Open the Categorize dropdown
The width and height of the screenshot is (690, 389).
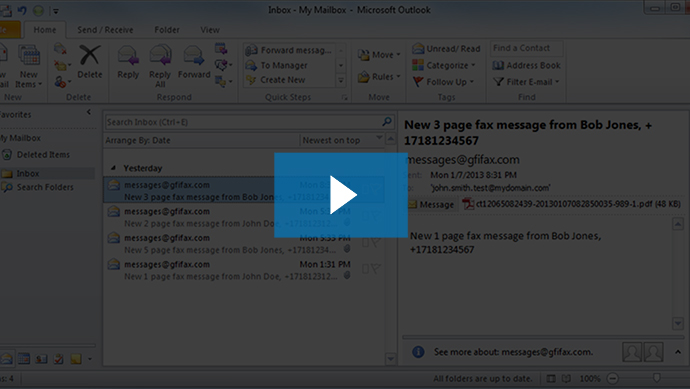click(444, 65)
